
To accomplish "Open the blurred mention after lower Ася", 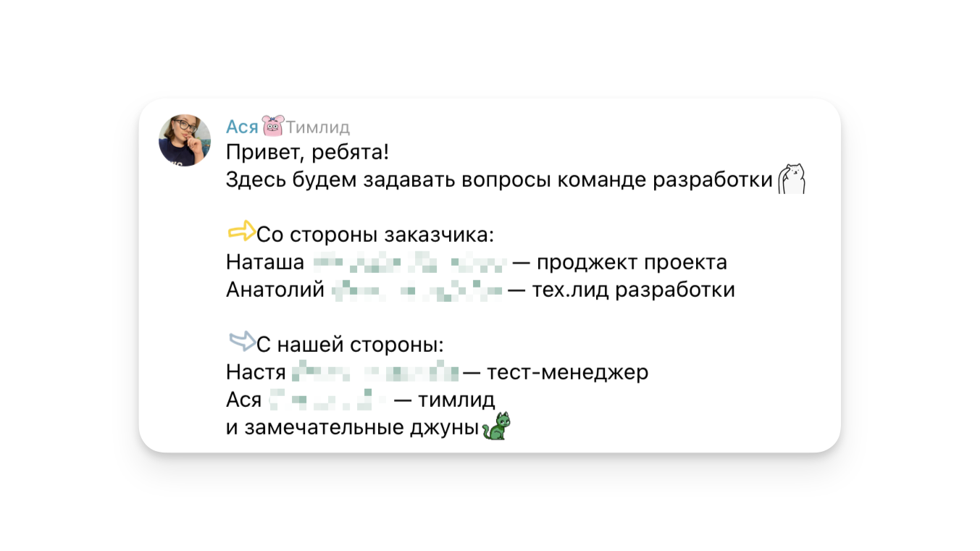I will 325,400.
